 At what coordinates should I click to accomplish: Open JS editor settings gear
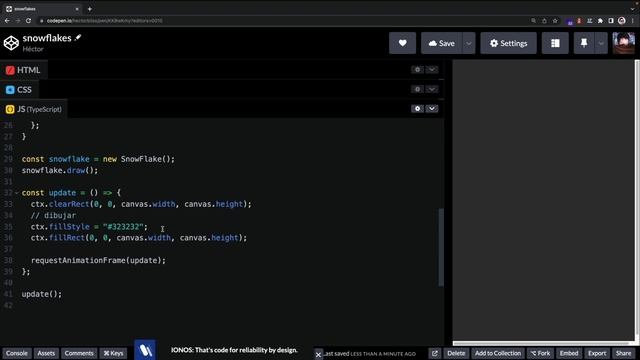coord(417,109)
